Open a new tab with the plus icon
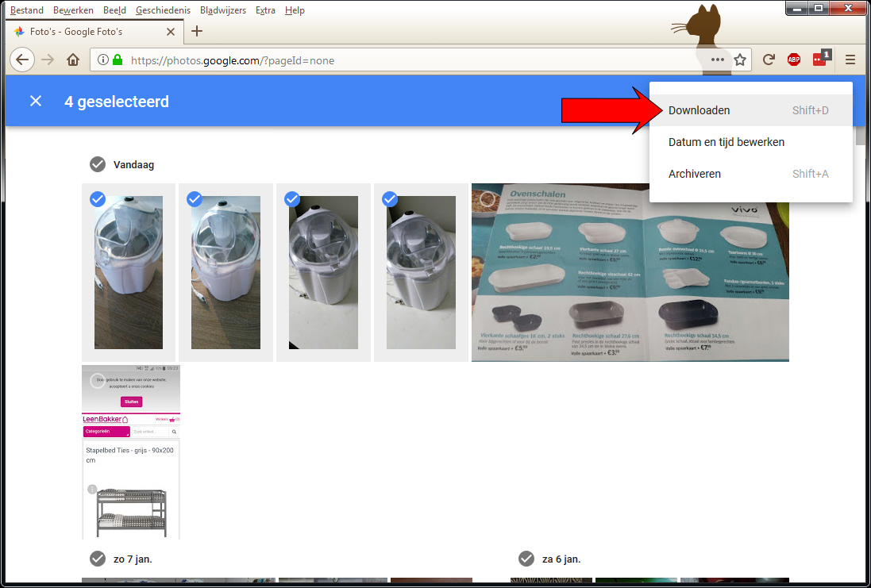This screenshot has width=871, height=588. coord(197,31)
